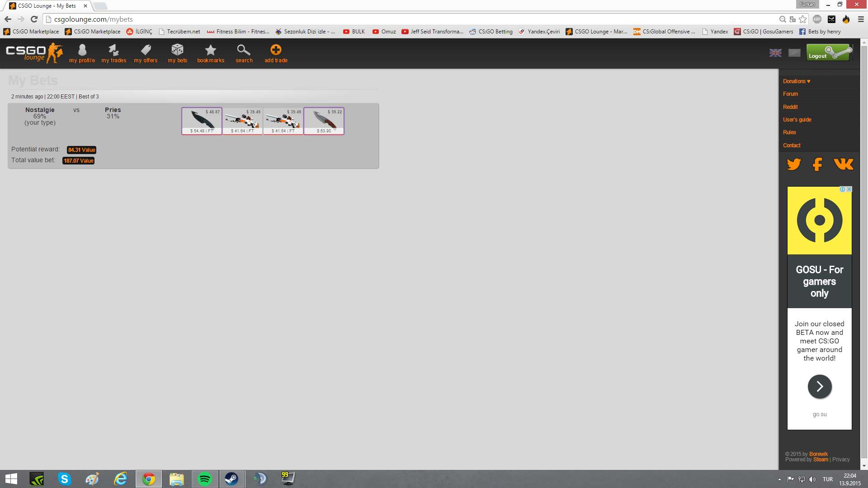Screen dimensions: 868x488
Task: Open a new browser tab
Action: point(100,6)
